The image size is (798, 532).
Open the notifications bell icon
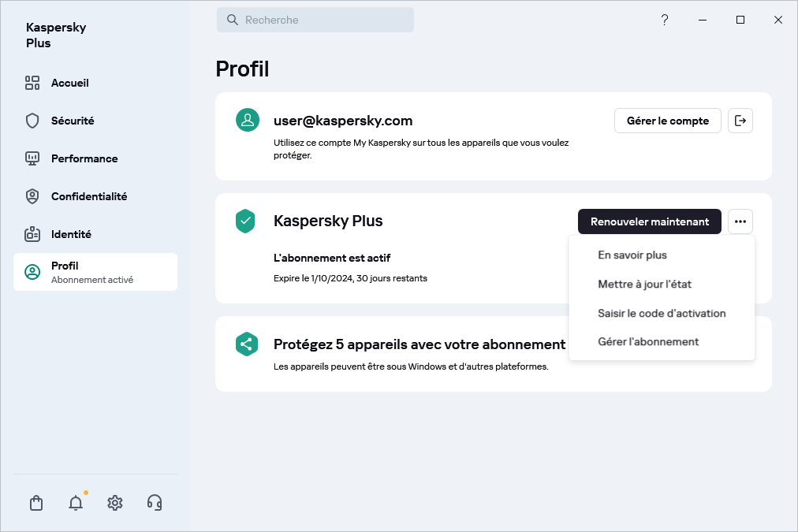(x=76, y=503)
